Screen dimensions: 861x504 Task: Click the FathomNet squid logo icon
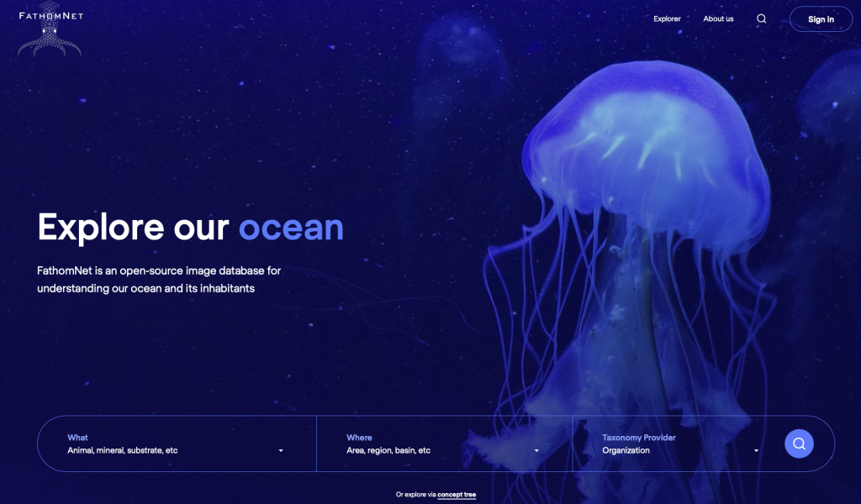pyautogui.click(x=50, y=32)
